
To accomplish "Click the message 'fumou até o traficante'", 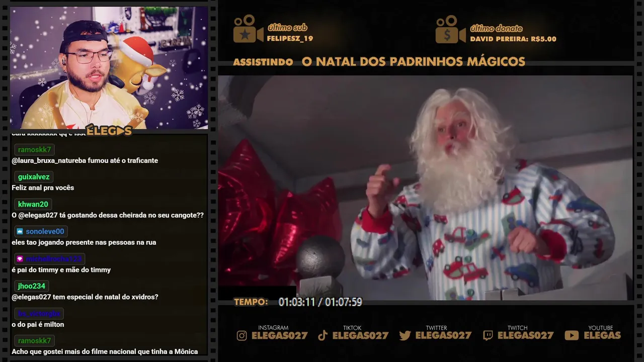I will tap(122, 160).
